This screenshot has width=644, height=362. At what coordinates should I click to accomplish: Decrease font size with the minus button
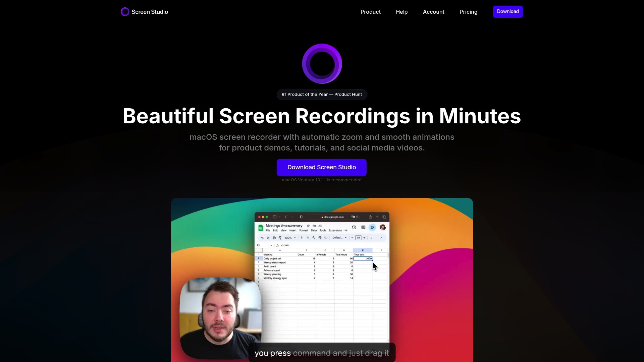coord(352,238)
